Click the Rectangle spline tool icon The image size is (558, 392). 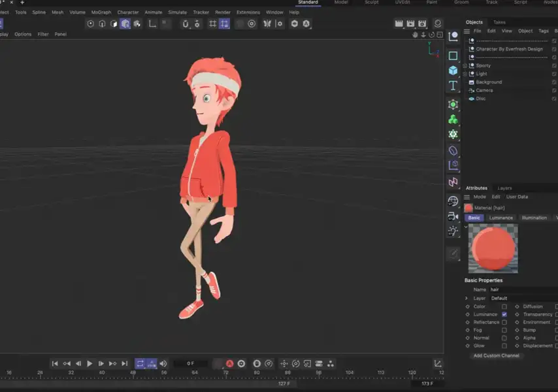click(x=453, y=56)
